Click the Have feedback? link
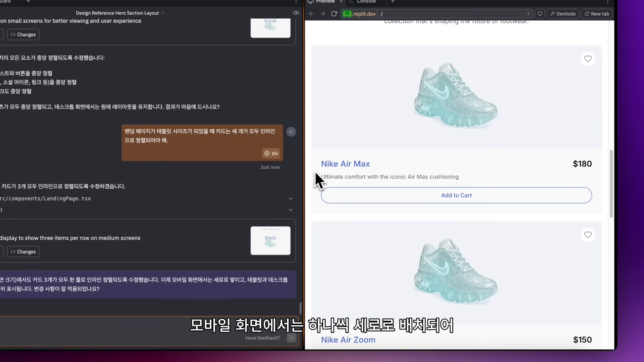Screen dimensions: 644x362 point(262,338)
